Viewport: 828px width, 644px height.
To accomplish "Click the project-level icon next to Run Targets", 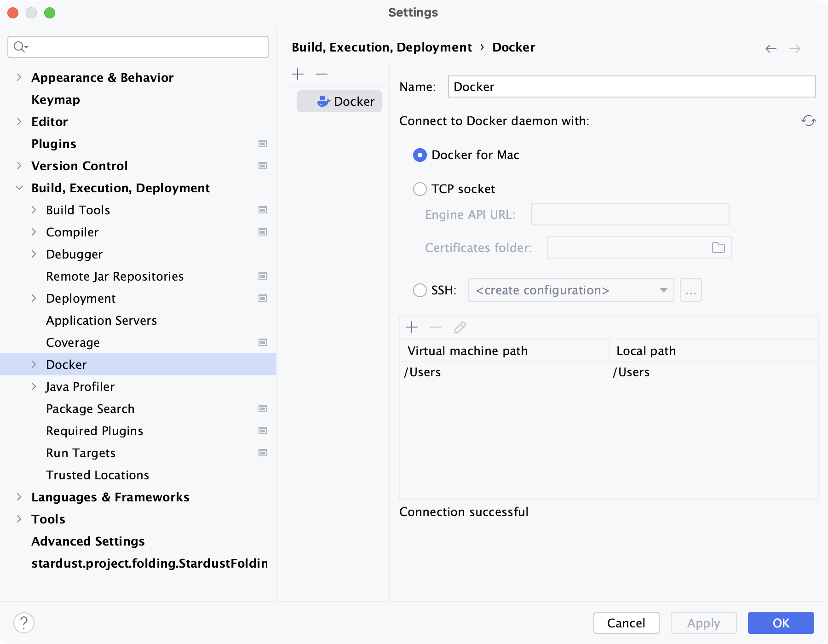I will (x=263, y=453).
